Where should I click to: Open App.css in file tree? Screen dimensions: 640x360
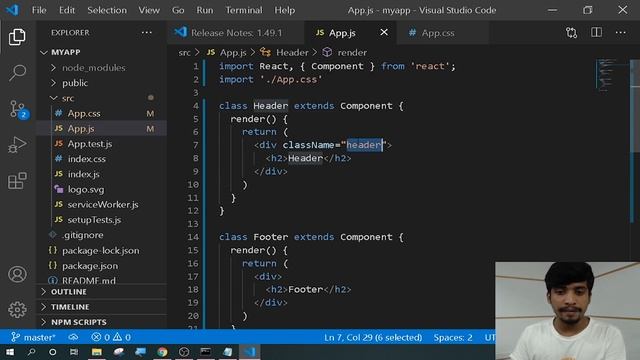(84, 113)
